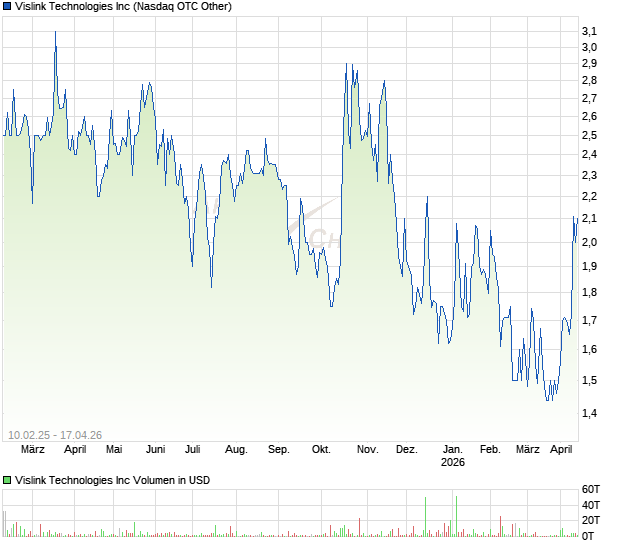Click the '2,4' price axis label
This screenshot has height=546, width=620.
coord(589,155)
